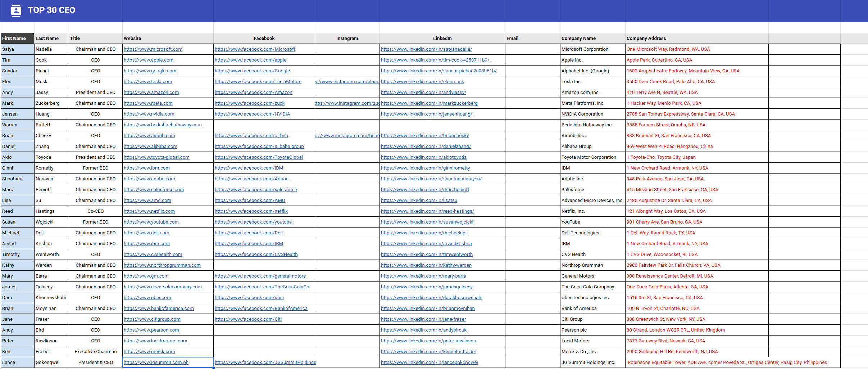Open Mark Zuckerberg's Instagram link

click(x=347, y=103)
